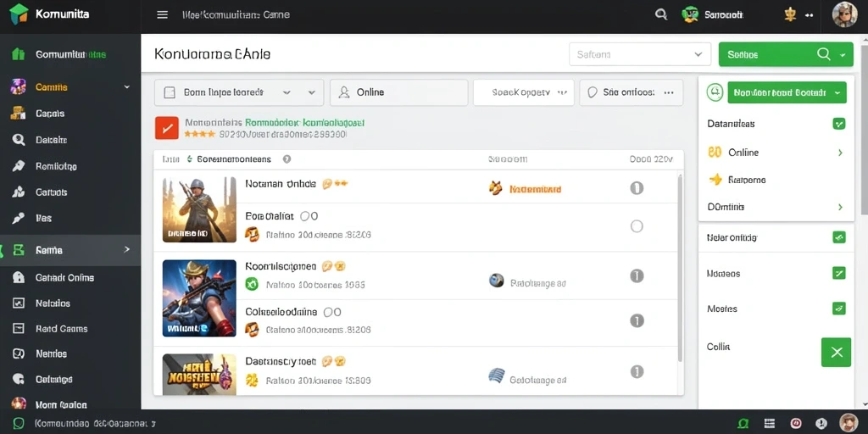Open the user avatar in top-right corner
This screenshot has width=868, height=434.
point(845,15)
